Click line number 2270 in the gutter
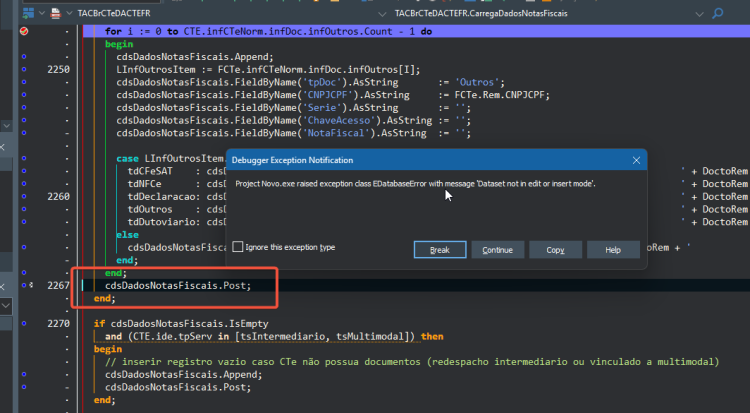The image size is (750, 413). [58, 324]
